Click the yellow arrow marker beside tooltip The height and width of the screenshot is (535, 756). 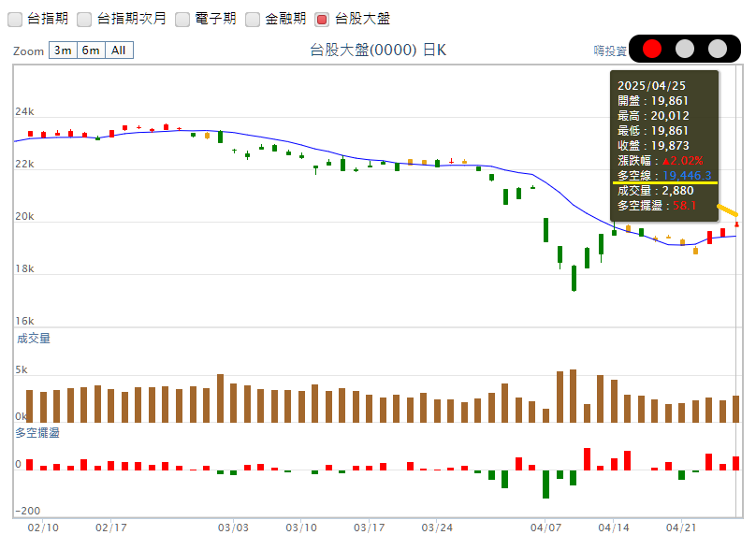coord(727,210)
